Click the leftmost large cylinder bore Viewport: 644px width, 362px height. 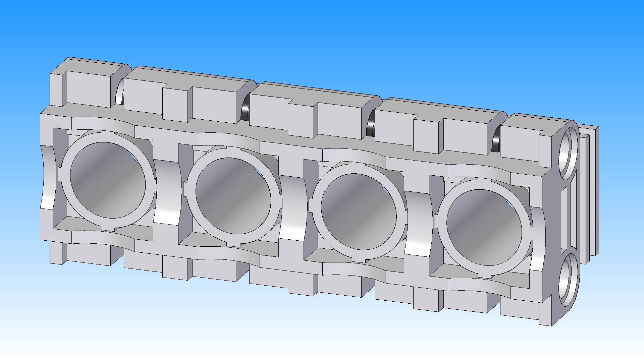pyautogui.click(x=107, y=180)
